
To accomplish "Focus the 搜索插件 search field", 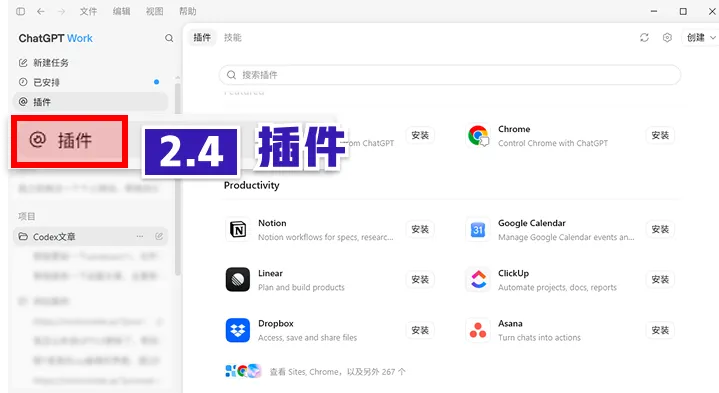I will [450, 75].
